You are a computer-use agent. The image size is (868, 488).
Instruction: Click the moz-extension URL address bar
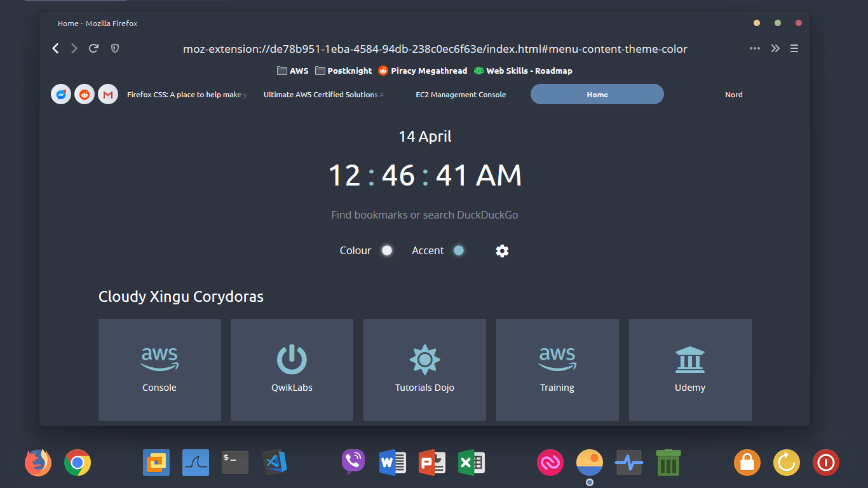[435, 49]
